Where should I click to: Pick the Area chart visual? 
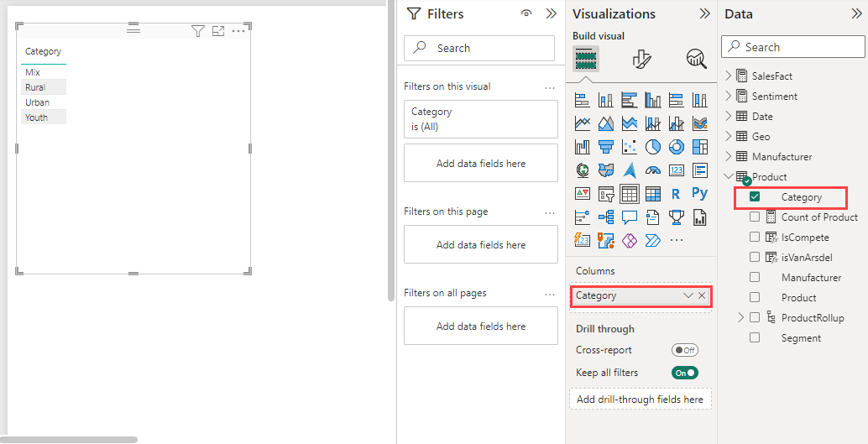pyautogui.click(x=606, y=123)
